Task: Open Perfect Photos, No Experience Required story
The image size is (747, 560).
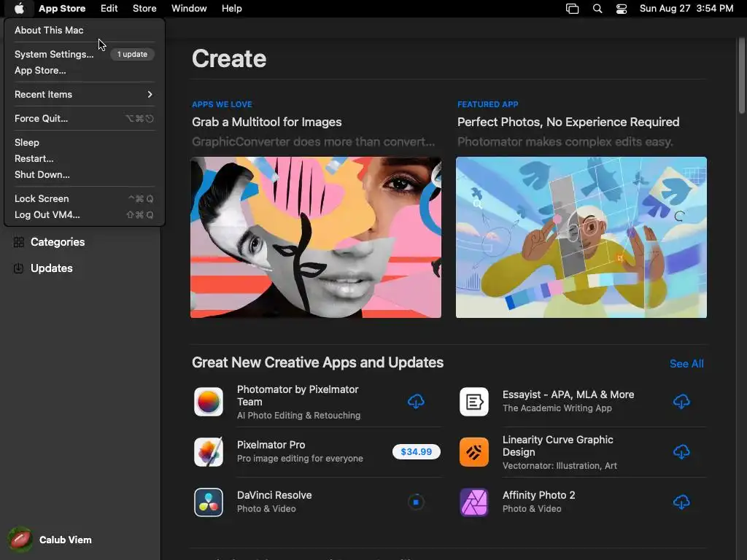Action: 568,122
